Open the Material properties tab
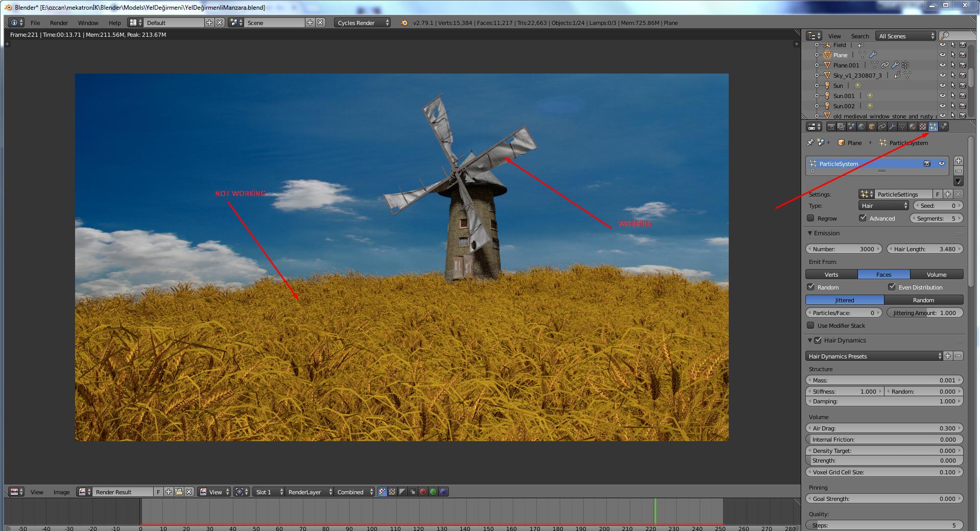This screenshot has height=531, width=980. pyautogui.click(x=913, y=127)
